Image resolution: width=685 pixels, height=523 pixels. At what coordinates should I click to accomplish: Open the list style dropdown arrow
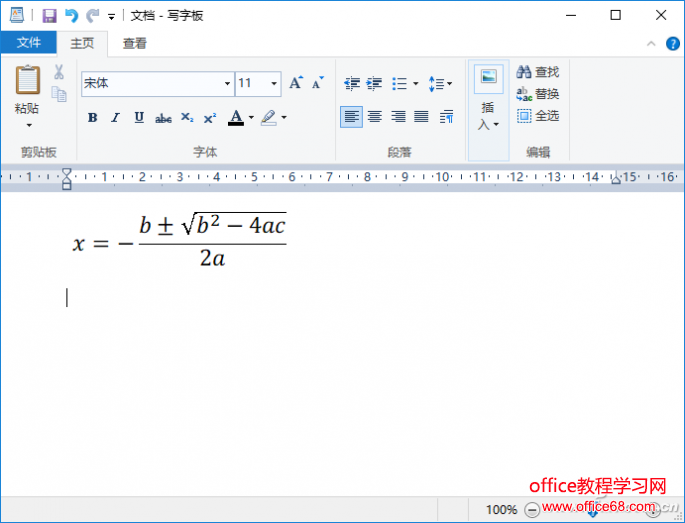(x=415, y=83)
